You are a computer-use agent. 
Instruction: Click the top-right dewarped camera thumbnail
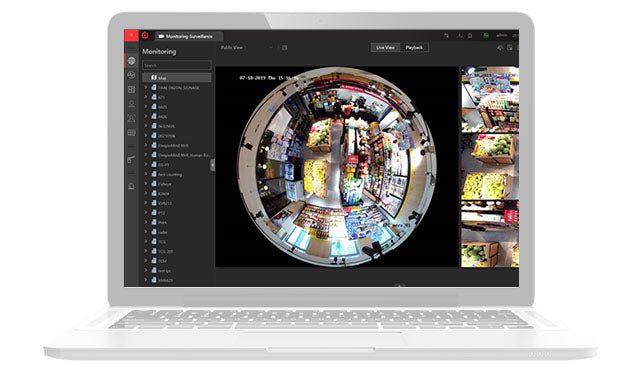point(490,99)
